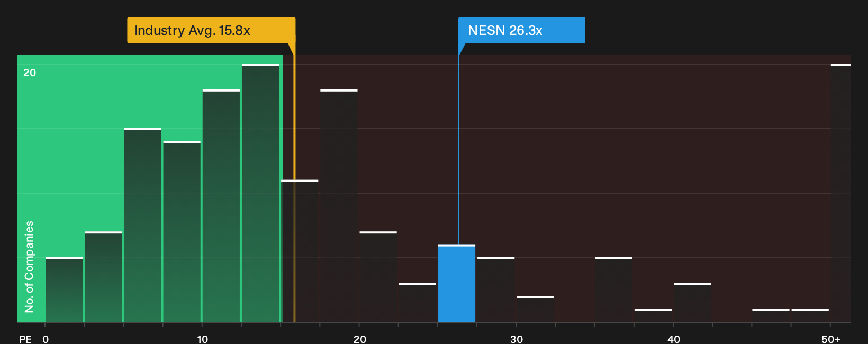Click the x-axis tick label 50+
This screenshot has width=868, height=344.
(831, 339)
